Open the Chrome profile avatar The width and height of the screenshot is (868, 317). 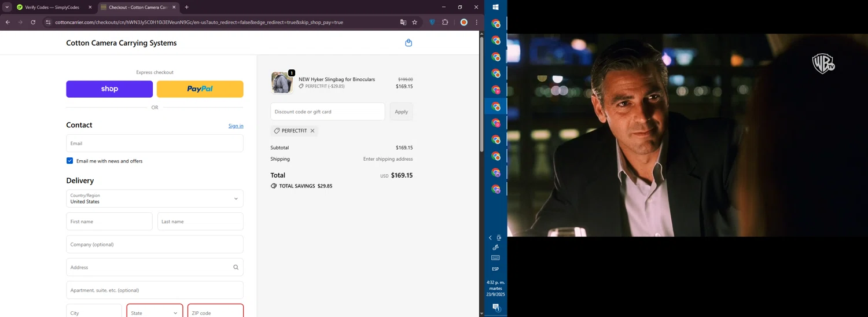coord(464,23)
